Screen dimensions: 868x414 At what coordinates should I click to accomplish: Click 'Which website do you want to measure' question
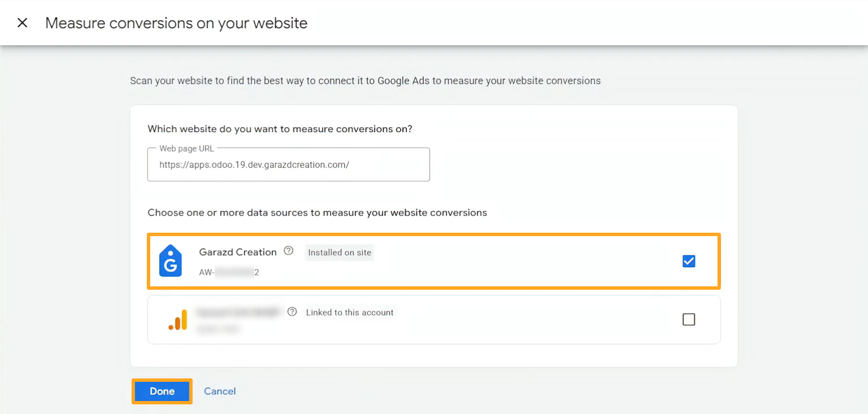pyautogui.click(x=280, y=129)
